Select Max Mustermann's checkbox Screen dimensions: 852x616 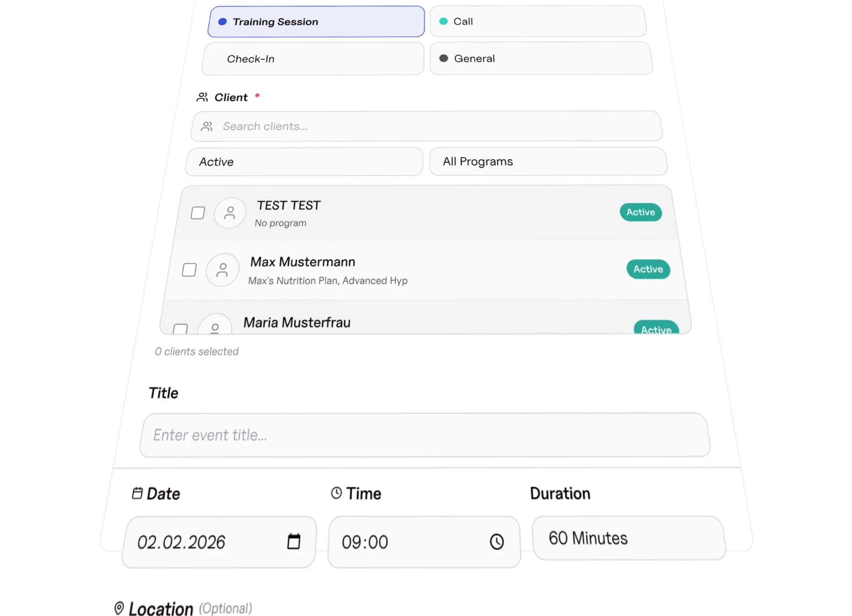(x=189, y=270)
